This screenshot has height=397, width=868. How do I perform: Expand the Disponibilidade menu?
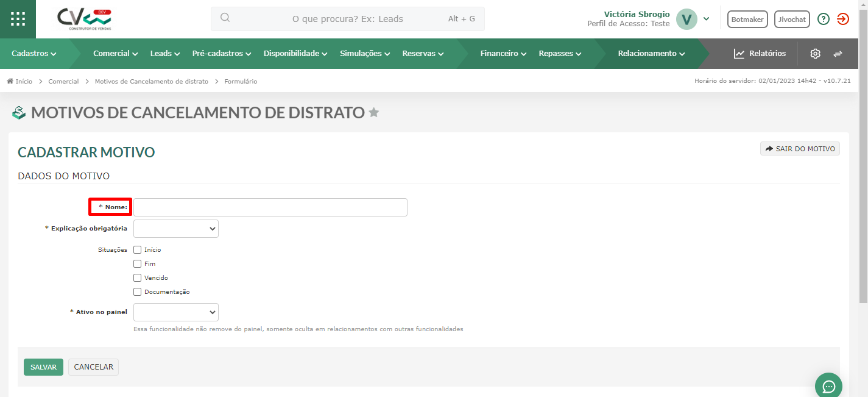tap(296, 54)
